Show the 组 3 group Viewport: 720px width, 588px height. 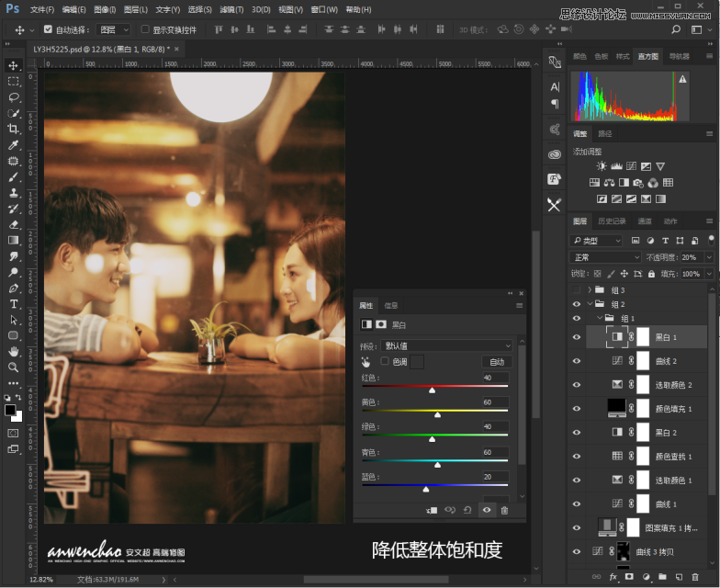click(577, 290)
